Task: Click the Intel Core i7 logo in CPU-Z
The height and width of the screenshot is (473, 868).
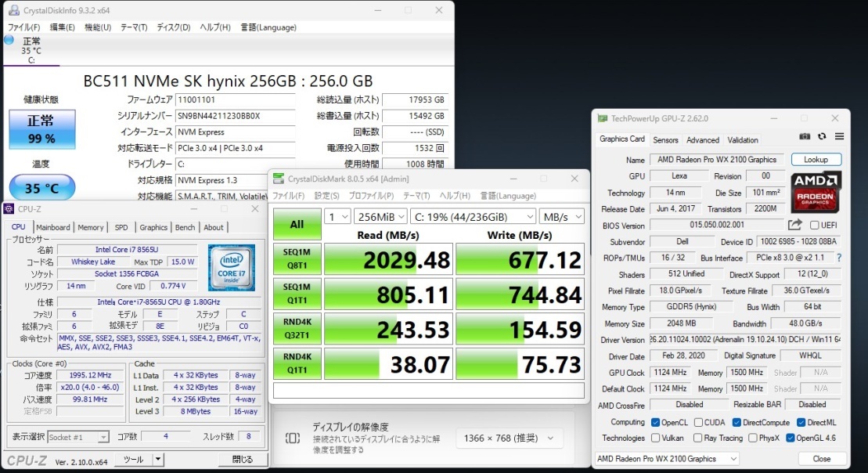Action: click(232, 268)
